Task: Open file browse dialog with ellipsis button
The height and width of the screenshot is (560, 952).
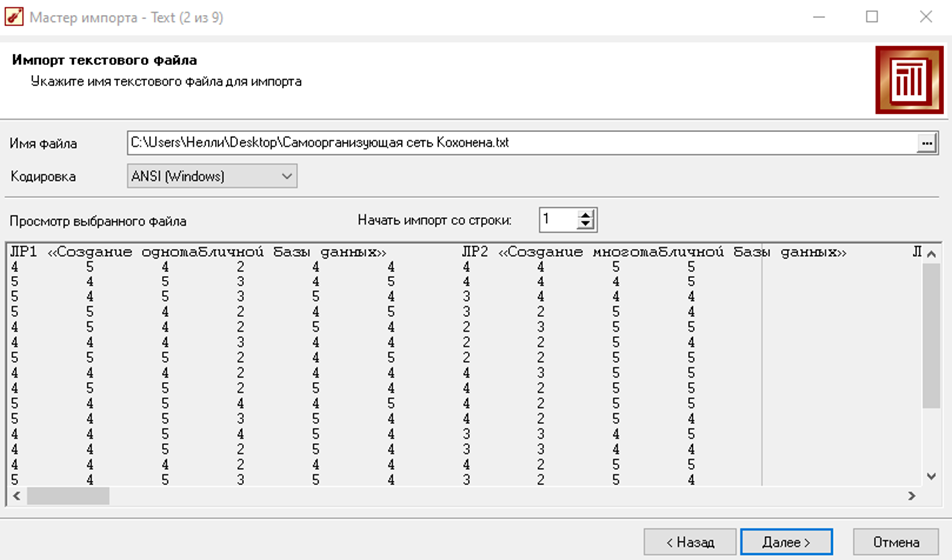Action: click(926, 143)
